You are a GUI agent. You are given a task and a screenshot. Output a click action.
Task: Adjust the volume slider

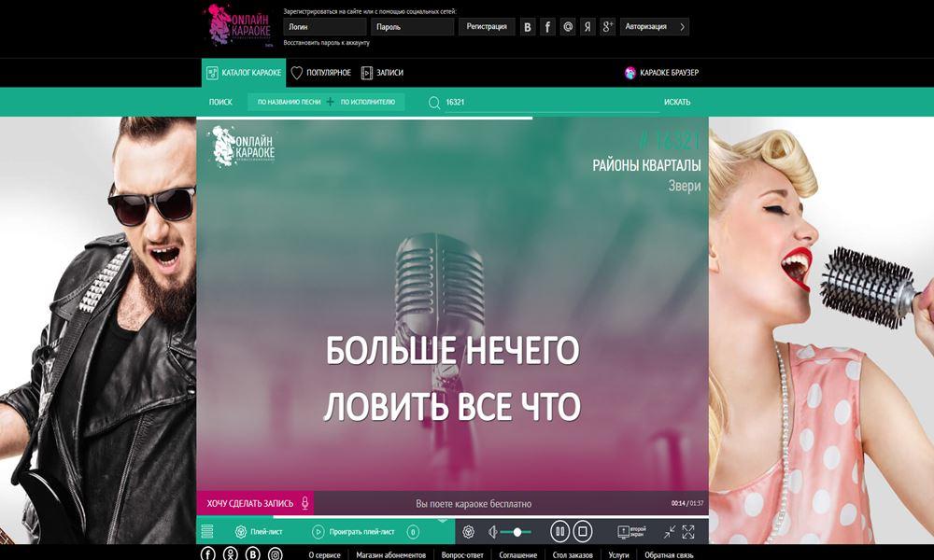517,532
